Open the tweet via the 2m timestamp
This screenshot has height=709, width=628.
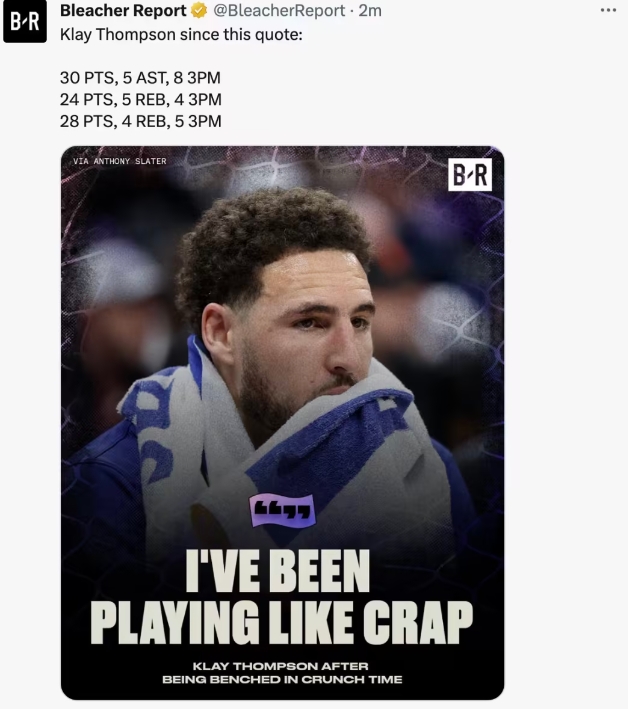click(370, 11)
